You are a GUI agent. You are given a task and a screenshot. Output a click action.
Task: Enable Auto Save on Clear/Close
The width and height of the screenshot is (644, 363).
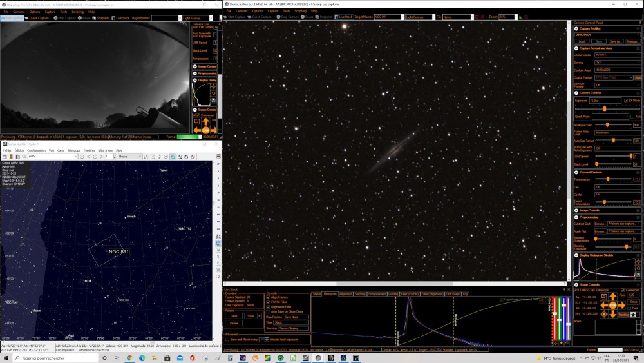coord(268,311)
